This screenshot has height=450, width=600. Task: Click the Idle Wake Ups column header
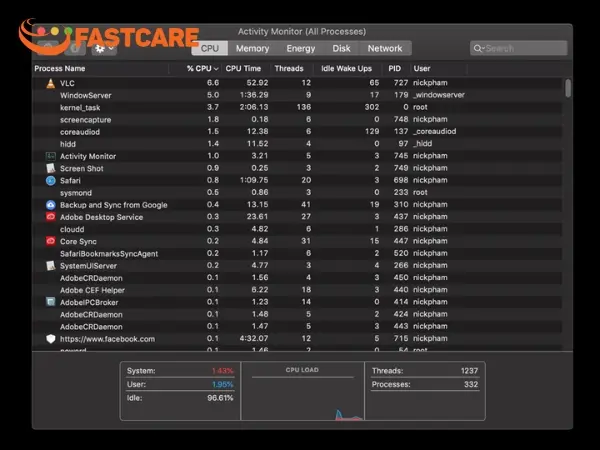coord(346,68)
